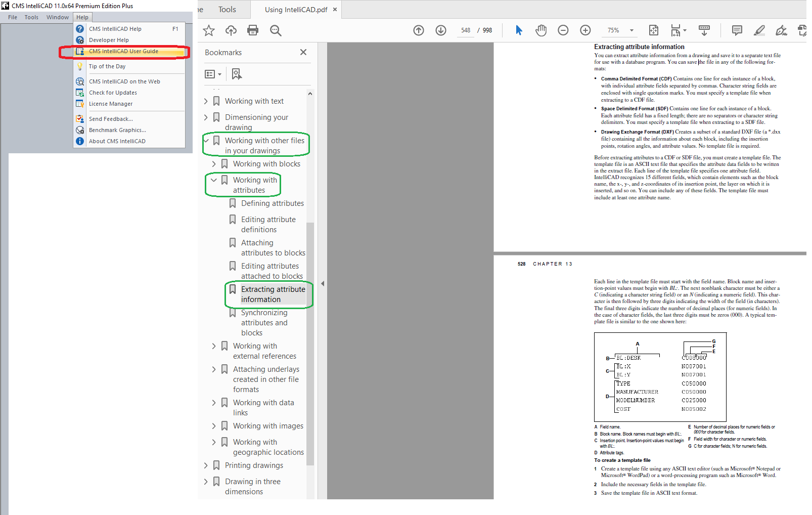Expand the Working with text bookmark

click(206, 101)
